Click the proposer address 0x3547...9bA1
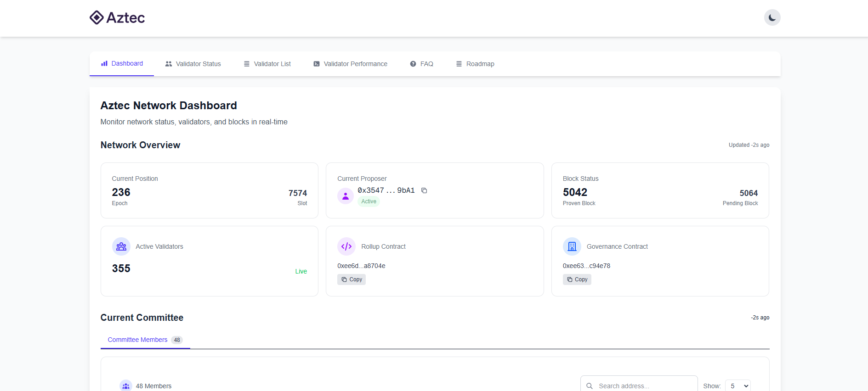This screenshot has width=868, height=391. click(x=386, y=190)
